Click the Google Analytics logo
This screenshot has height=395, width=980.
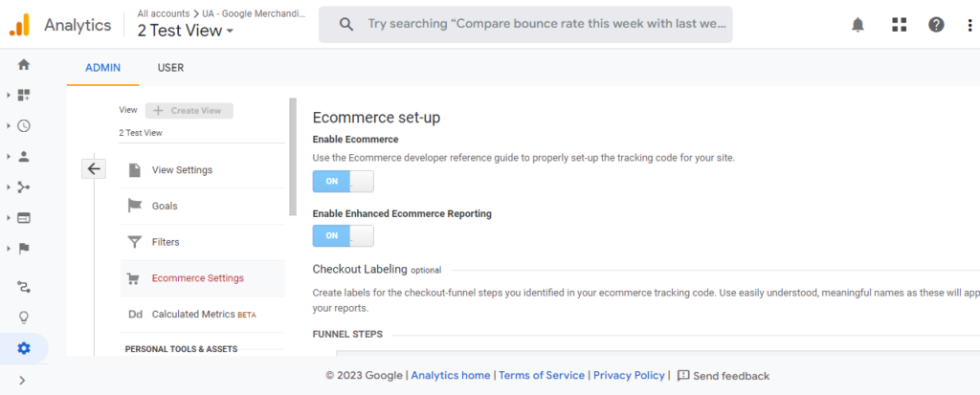click(x=19, y=25)
